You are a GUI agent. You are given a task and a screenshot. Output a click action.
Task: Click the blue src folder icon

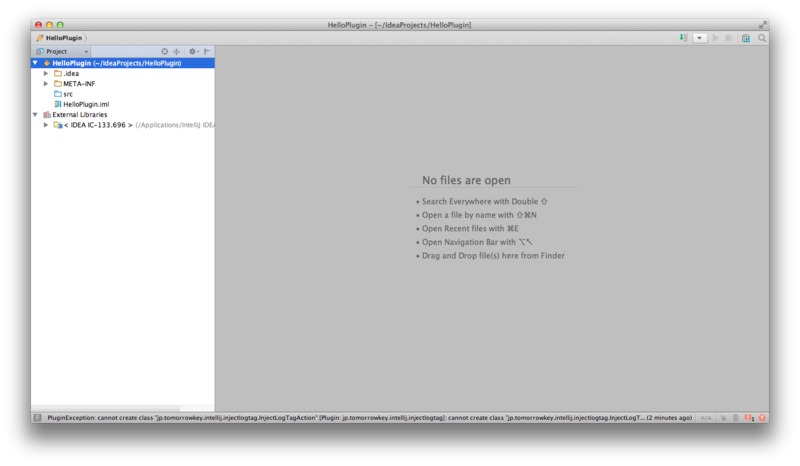[x=58, y=94]
